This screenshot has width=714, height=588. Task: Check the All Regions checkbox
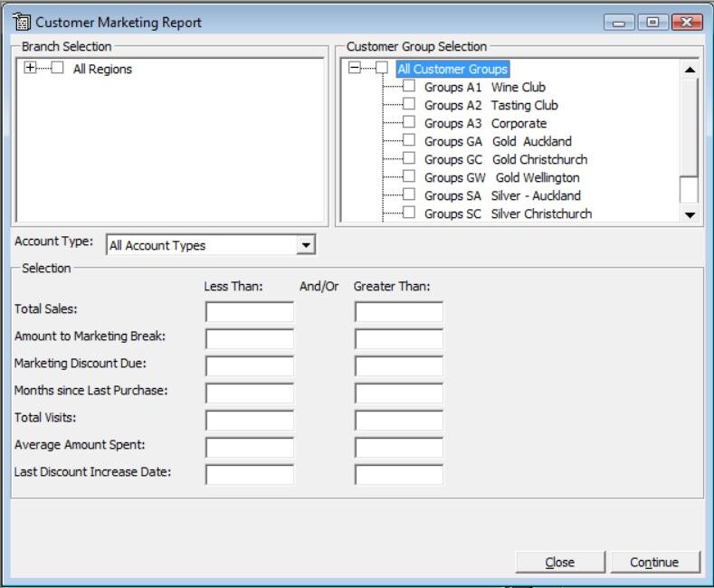57,68
